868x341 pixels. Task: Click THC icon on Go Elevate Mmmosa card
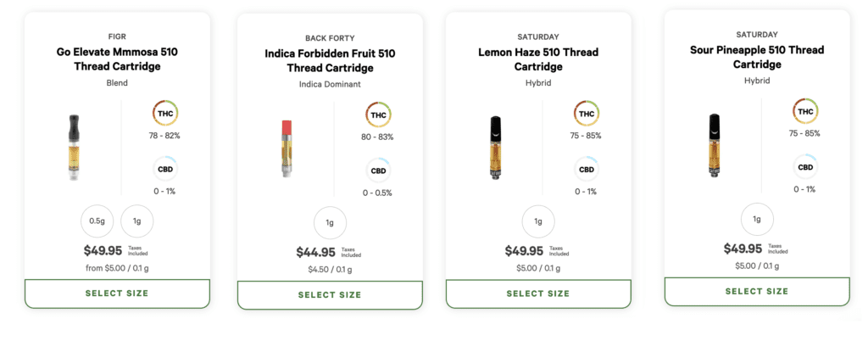point(166,112)
